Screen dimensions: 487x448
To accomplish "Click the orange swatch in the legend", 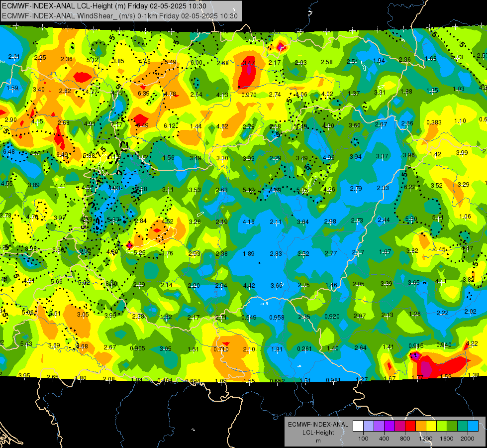I will 420,426.
